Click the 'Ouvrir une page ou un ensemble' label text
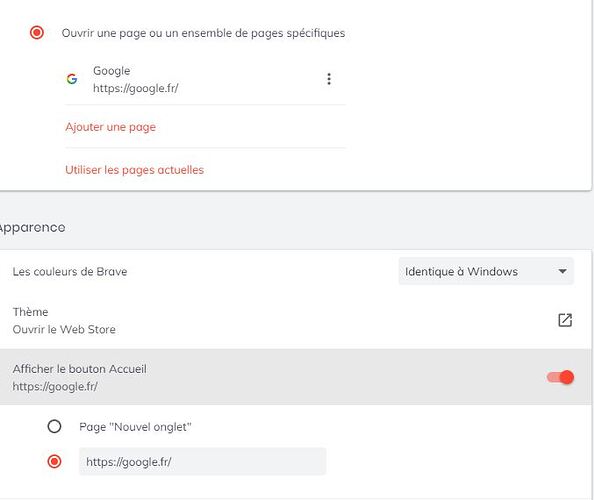Viewport: 594px width, 500px height. pyautogui.click(x=203, y=33)
